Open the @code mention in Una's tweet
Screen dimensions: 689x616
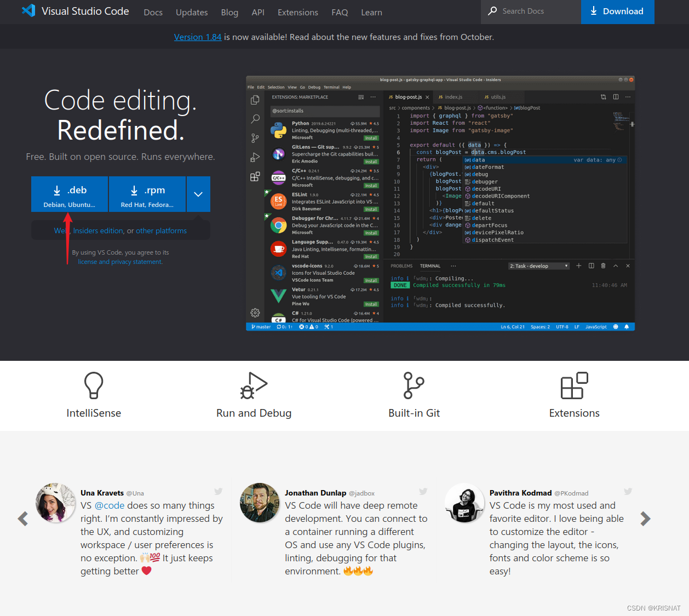pyautogui.click(x=110, y=505)
